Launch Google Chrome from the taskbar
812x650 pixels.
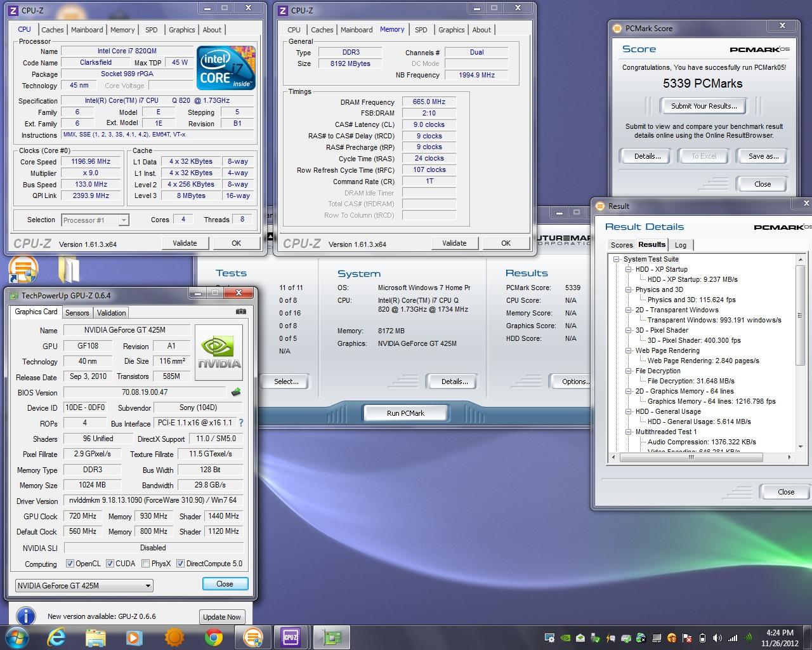(x=213, y=637)
